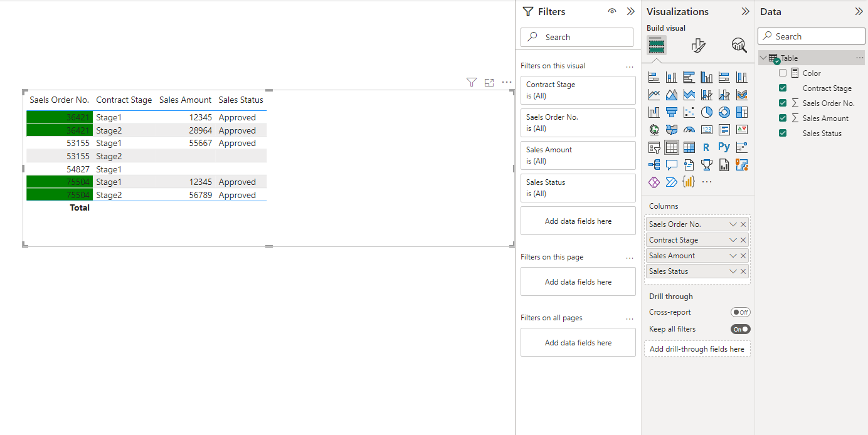Add the Q&A speech bubble visual
This screenshot has height=435, width=868.
pyautogui.click(x=672, y=165)
